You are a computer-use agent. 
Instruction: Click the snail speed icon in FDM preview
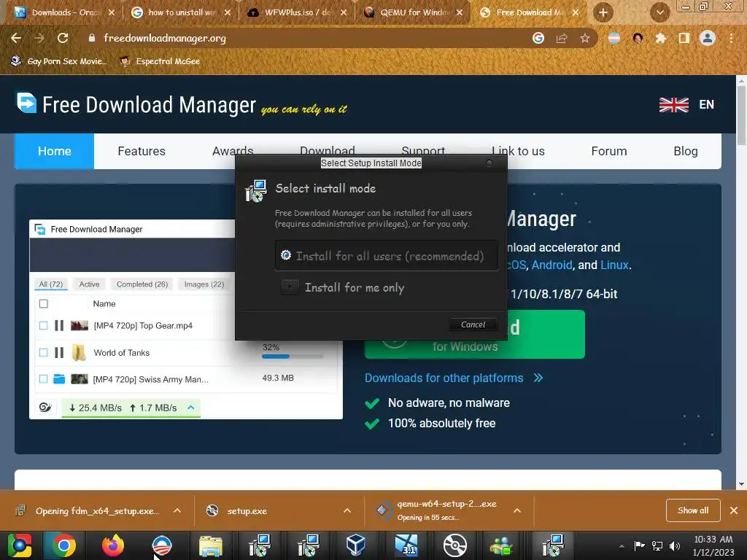coord(45,407)
